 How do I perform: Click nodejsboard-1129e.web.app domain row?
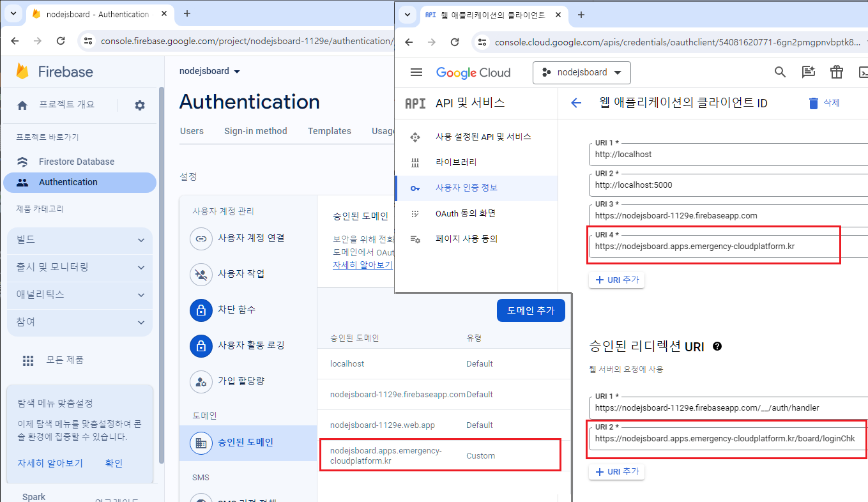pyautogui.click(x=443, y=425)
